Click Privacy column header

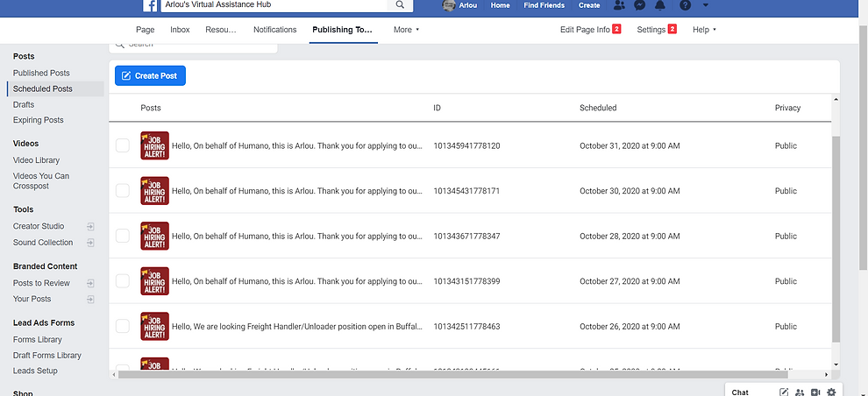[x=787, y=108]
